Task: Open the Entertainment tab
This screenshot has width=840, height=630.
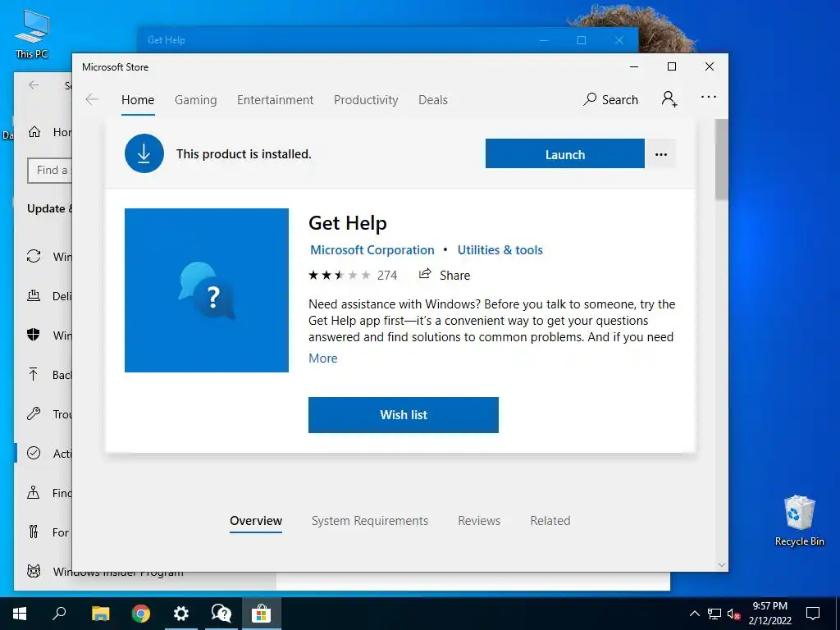Action: pos(276,100)
